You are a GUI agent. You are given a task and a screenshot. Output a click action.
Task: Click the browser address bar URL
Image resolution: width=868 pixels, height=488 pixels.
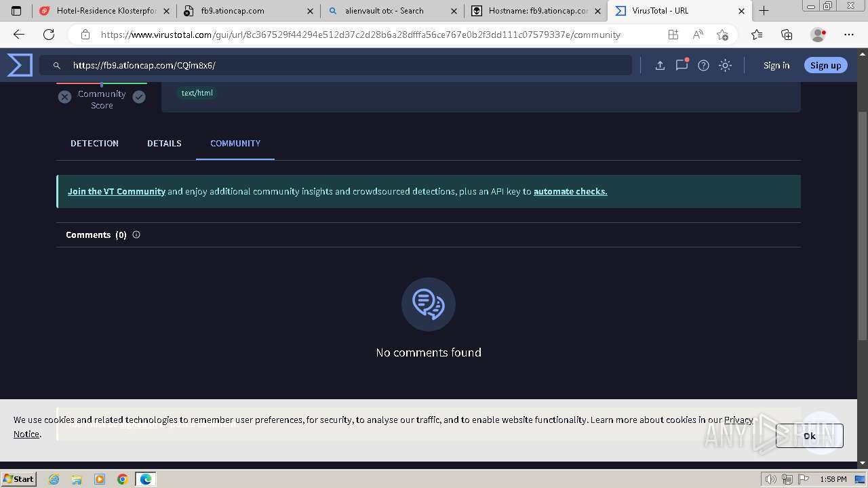pyautogui.click(x=360, y=35)
